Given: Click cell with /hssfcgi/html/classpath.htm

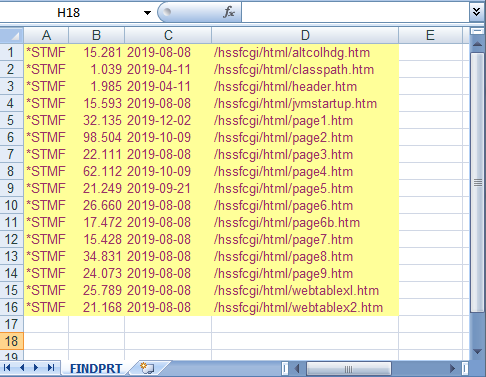Looking at the screenshot, I should point(305,69).
